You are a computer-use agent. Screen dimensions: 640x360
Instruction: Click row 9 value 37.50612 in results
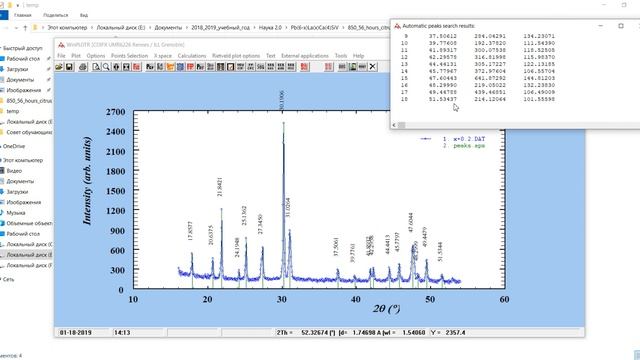point(443,36)
